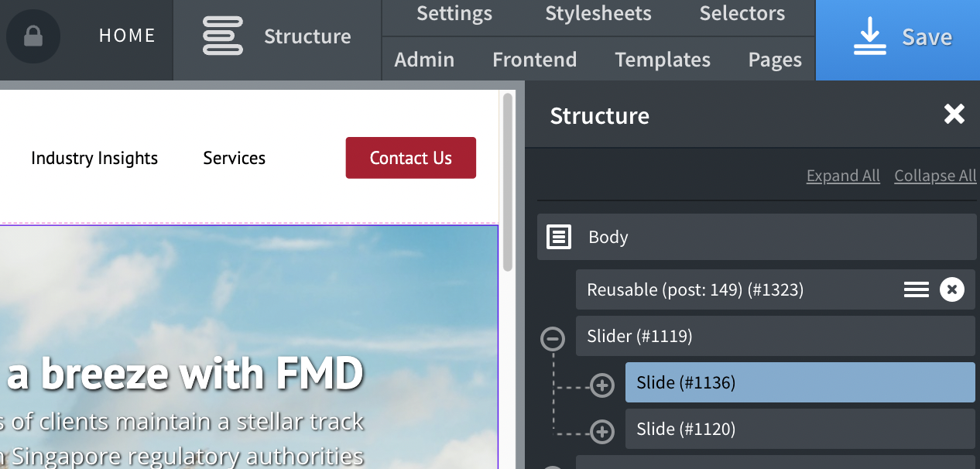Screen dimensions: 980x469
Task: Click Industry Insights nav link in the preview
Action: 94,158
